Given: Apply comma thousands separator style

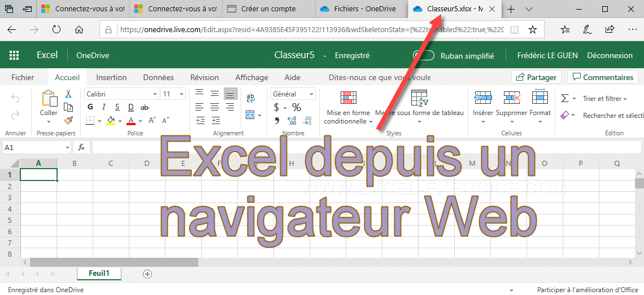Looking at the screenshot, I should [277, 121].
